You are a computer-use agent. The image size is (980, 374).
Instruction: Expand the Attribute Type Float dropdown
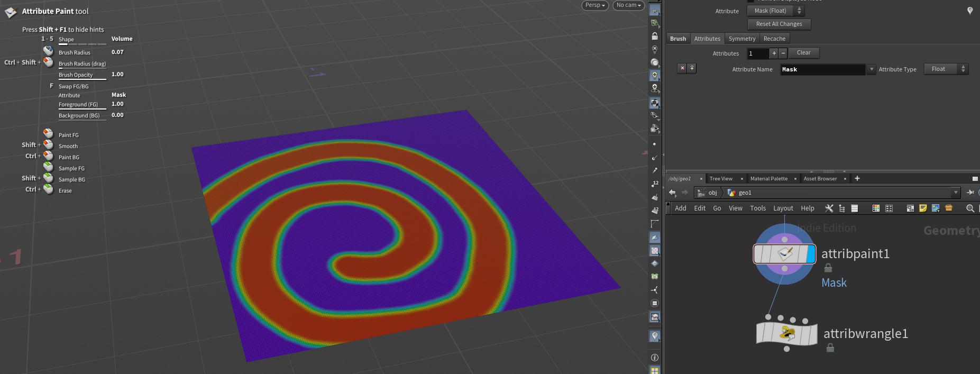point(946,69)
